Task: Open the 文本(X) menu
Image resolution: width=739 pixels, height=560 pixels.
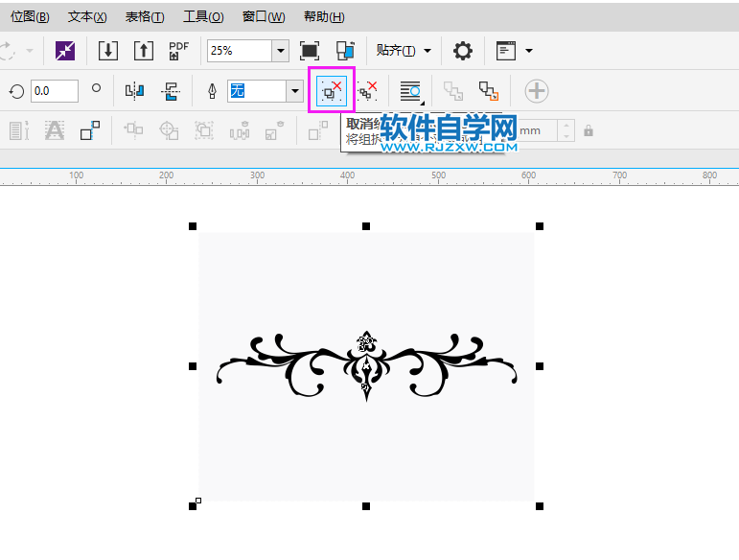Action: tap(87, 17)
